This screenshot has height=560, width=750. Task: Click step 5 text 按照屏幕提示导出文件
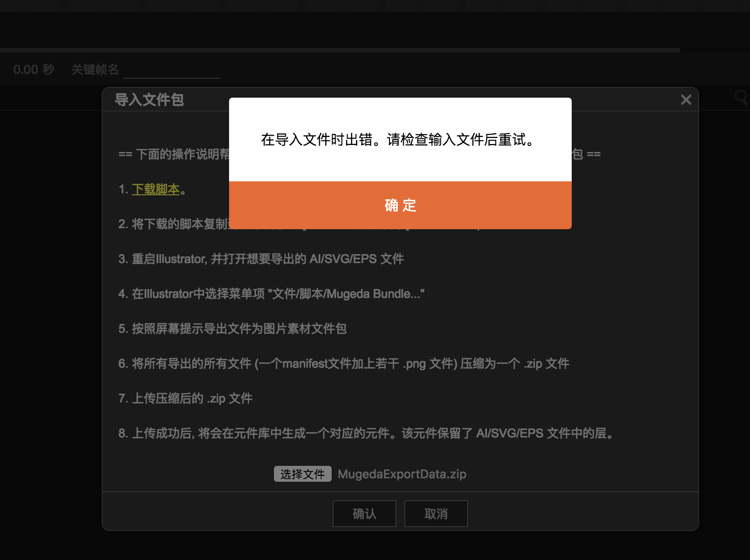pyautogui.click(x=233, y=329)
